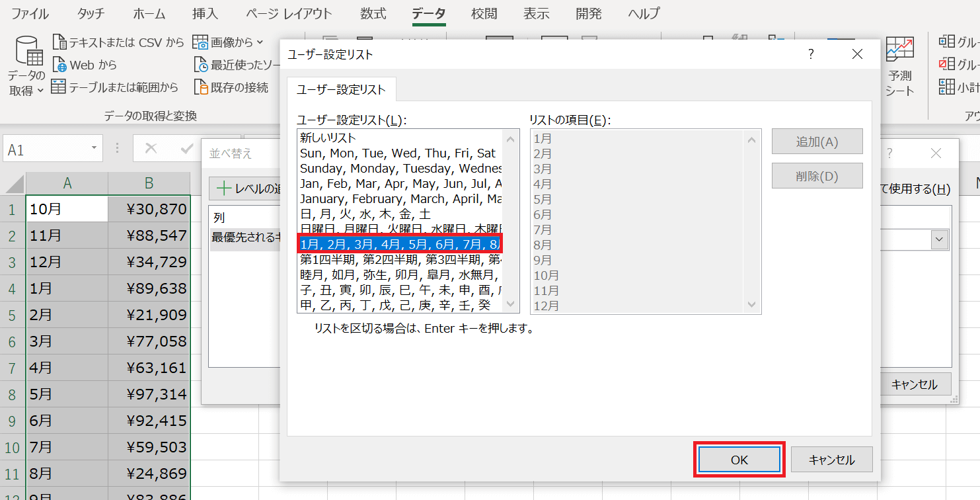
Task: Click テーブルまたは範囲から icon
Action: (59, 87)
